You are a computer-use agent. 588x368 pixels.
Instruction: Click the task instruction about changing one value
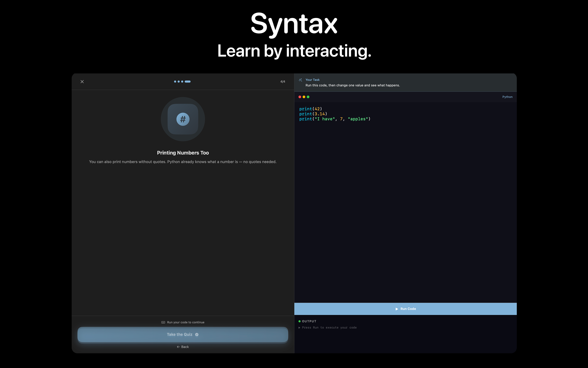coord(353,85)
